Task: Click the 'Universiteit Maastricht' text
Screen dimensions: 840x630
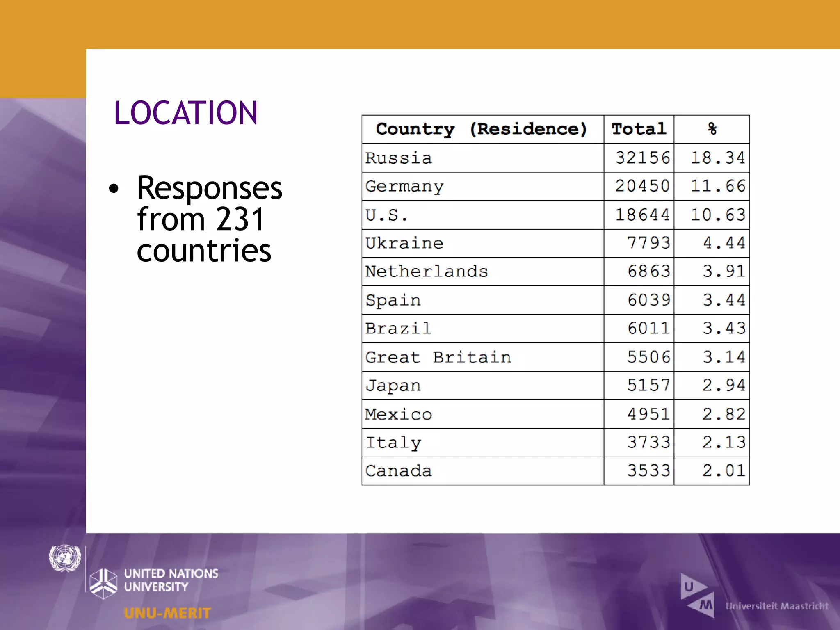Action: click(x=777, y=606)
